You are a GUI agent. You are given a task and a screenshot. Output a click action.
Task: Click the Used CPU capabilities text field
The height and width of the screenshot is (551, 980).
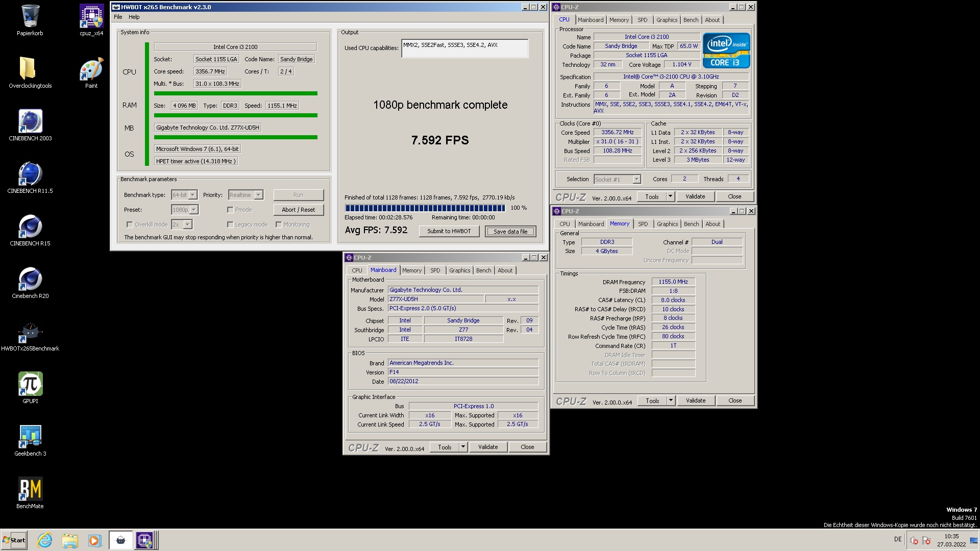point(464,48)
